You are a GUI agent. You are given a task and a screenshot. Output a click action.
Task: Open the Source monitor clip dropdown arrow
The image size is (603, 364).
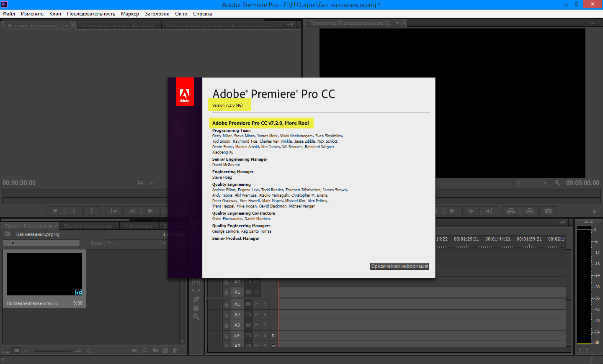click(x=66, y=26)
